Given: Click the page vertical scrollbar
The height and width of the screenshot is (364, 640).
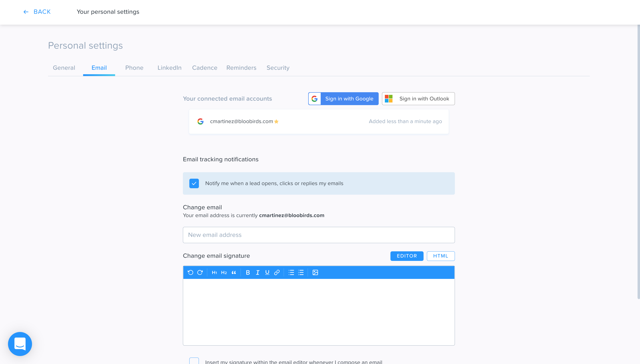Looking at the screenshot, I should tap(638, 162).
